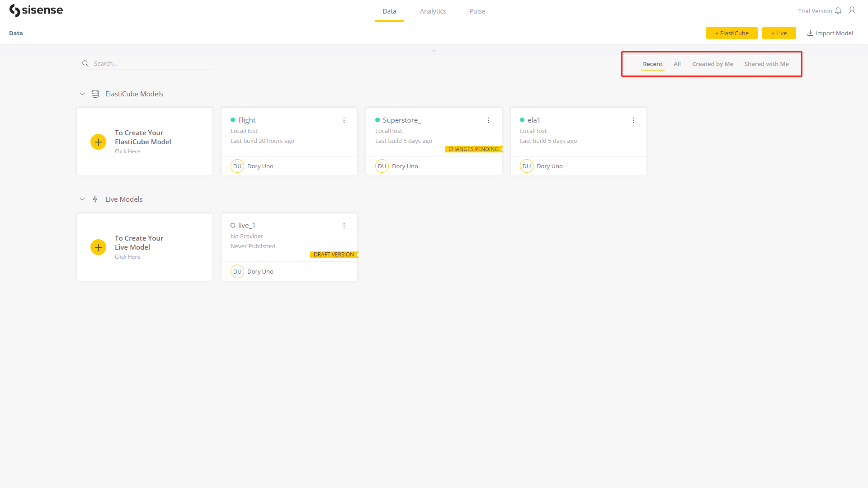This screenshot has height=488, width=868.
Task: Click Dory Uno name on Flight card
Action: (x=260, y=166)
